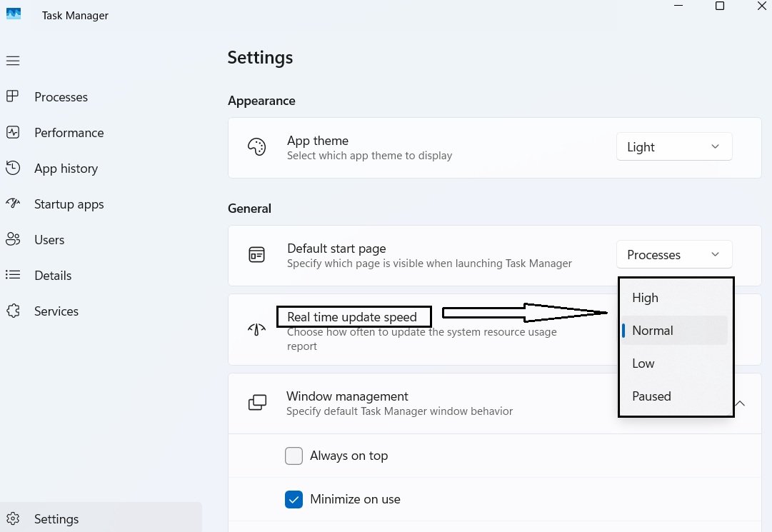Open the Services page
This screenshot has width=772, height=532.
tap(56, 311)
